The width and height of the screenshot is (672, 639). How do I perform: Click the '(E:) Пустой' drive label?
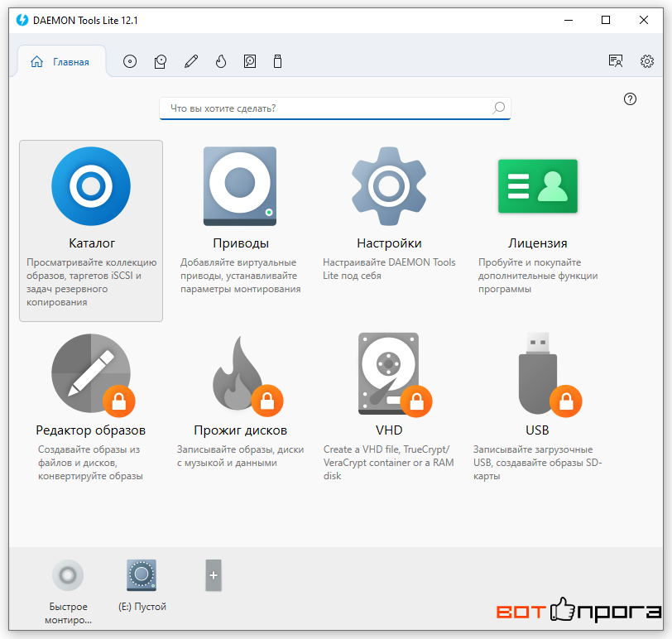coord(142,607)
